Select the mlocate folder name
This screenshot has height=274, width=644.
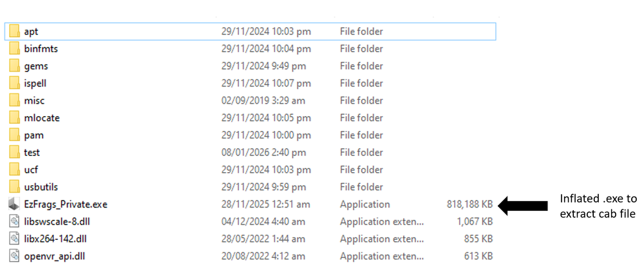point(42,118)
